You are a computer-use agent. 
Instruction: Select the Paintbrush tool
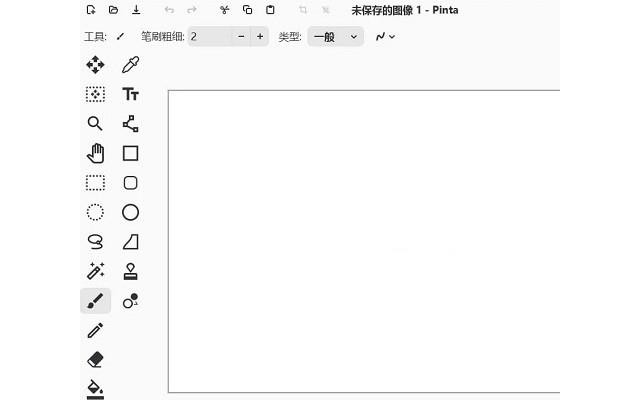pos(95,301)
